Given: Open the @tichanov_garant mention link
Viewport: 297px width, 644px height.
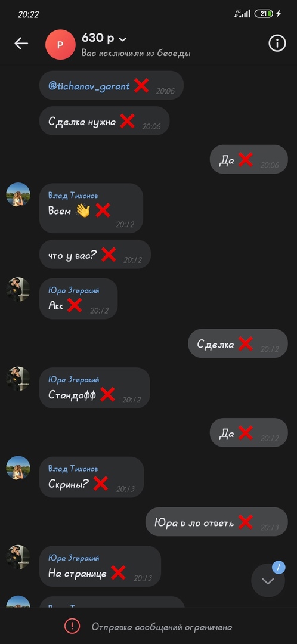Looking at the screenshot, I should [89, 86].
